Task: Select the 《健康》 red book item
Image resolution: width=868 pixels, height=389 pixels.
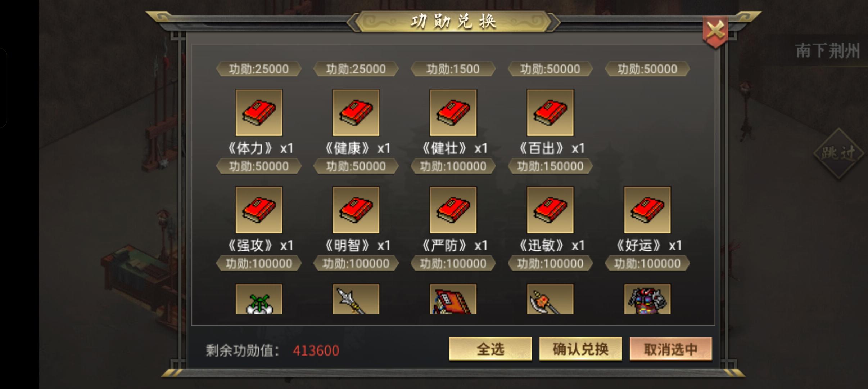Action: [x=356, y=113]
